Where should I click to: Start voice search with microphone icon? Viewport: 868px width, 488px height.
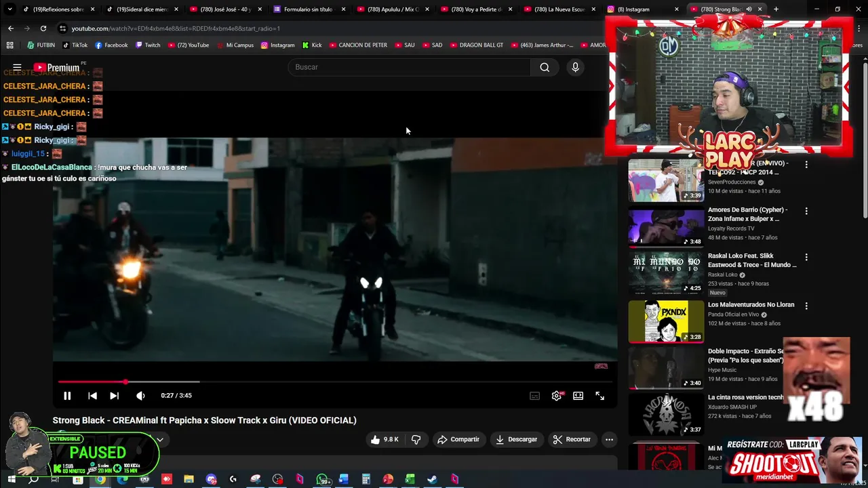click(575, 67)
